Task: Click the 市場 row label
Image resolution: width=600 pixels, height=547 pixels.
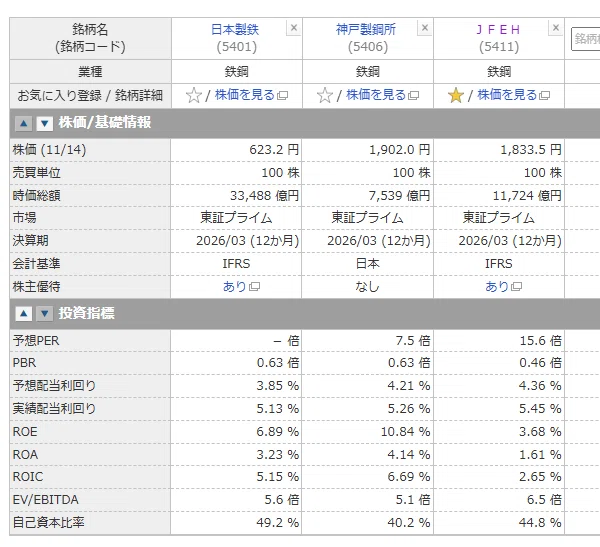Action: point(24,218)
